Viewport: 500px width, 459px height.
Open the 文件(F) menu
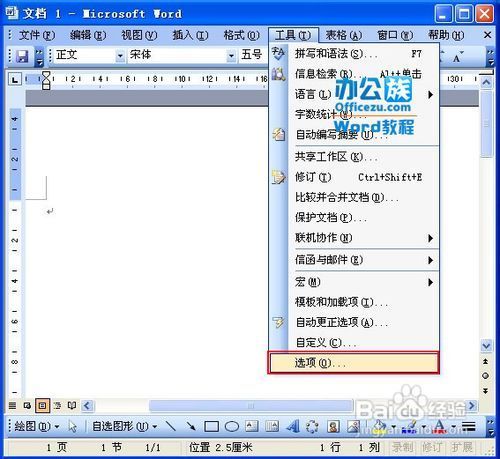tap(36, 35)
